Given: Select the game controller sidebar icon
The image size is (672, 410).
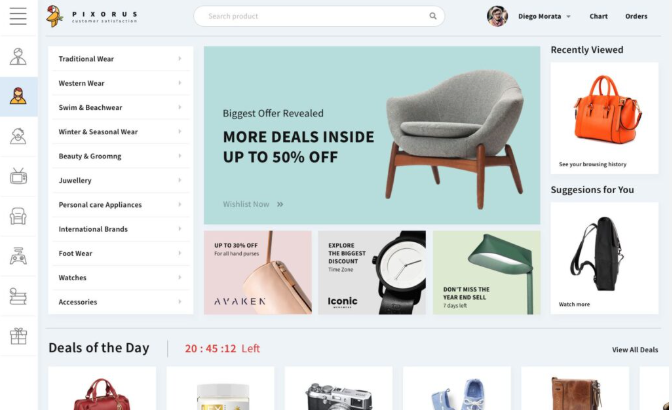Looking at the screenshot, I should coord(18,256).
